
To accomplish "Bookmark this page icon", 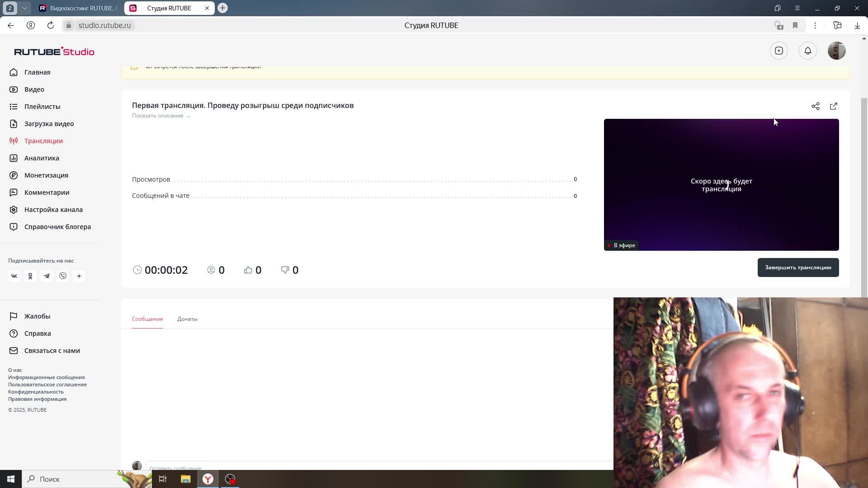I will click(x=795, y=25).
